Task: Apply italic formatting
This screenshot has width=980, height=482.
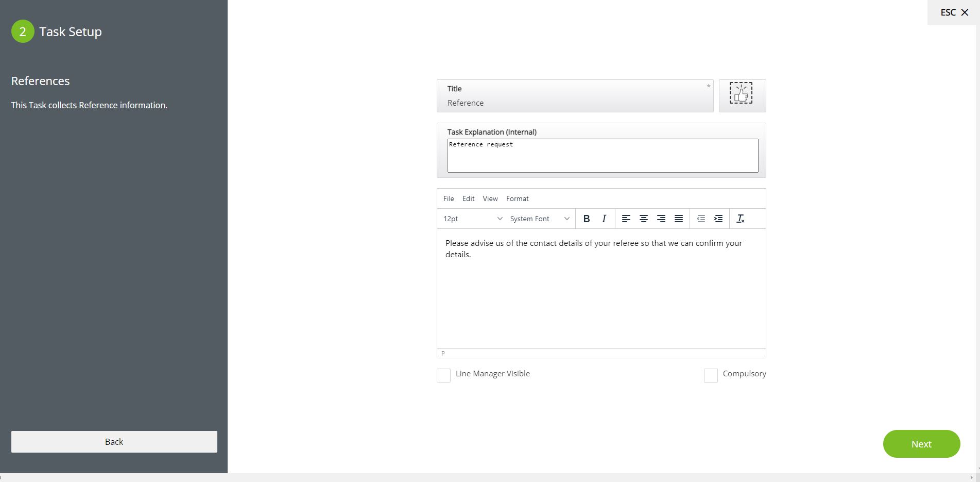Action: point(604,219)
